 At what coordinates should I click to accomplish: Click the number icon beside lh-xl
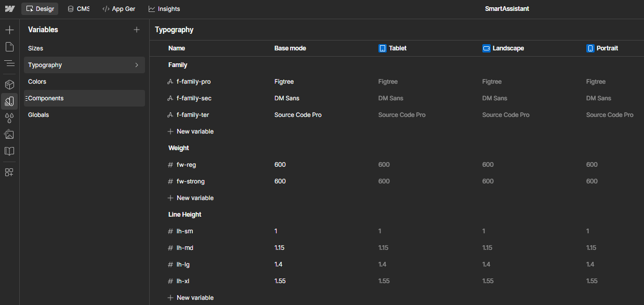pos(170,281)
